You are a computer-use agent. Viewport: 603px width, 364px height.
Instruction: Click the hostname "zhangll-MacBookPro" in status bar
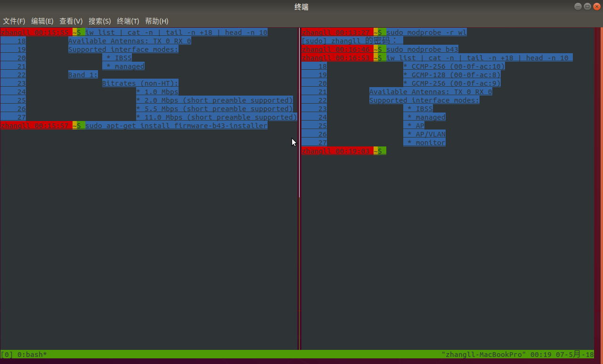[x=484, y=354]
